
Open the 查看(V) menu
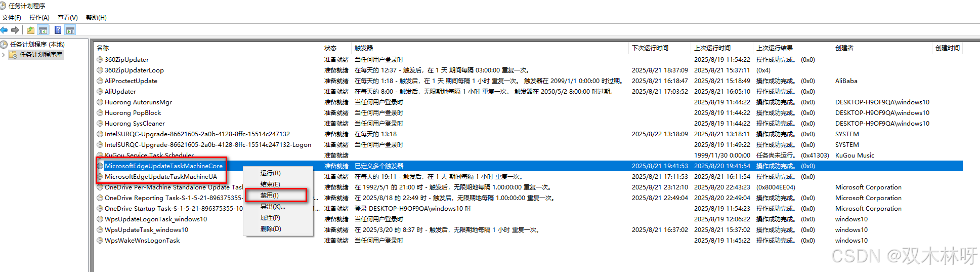point(68,17)
